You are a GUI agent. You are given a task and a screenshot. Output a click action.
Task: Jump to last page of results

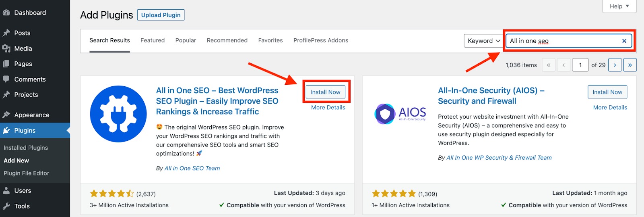[630, 65]
